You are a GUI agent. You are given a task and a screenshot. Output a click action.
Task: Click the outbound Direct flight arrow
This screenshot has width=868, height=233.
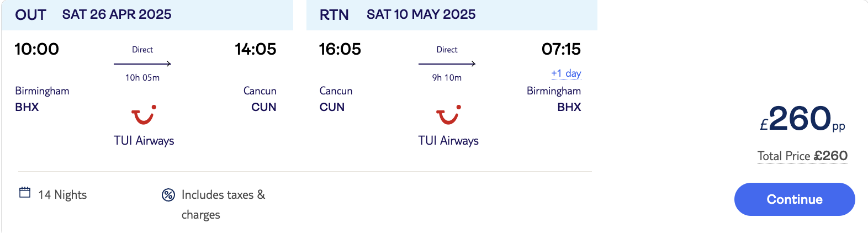[x=142, y=63]
